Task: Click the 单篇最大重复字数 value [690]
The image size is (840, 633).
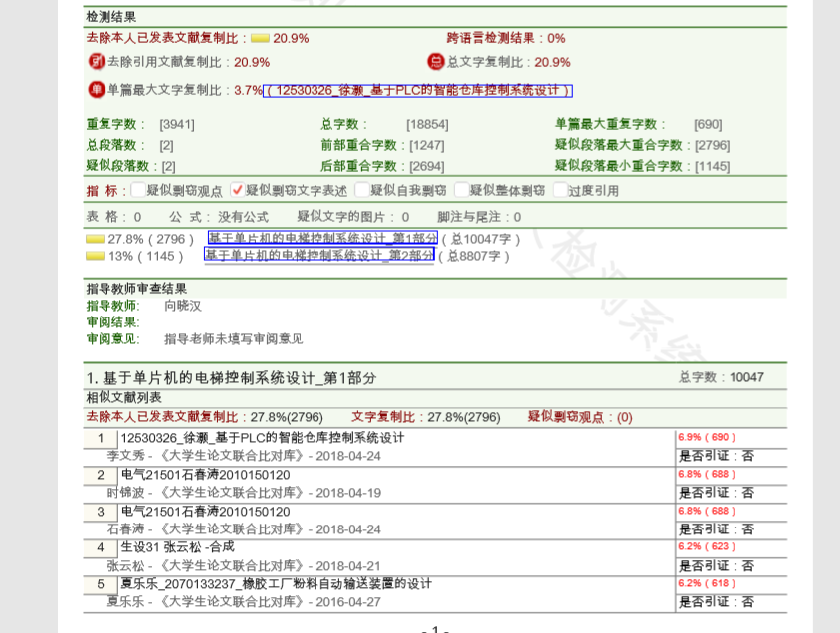Action: 708,124
